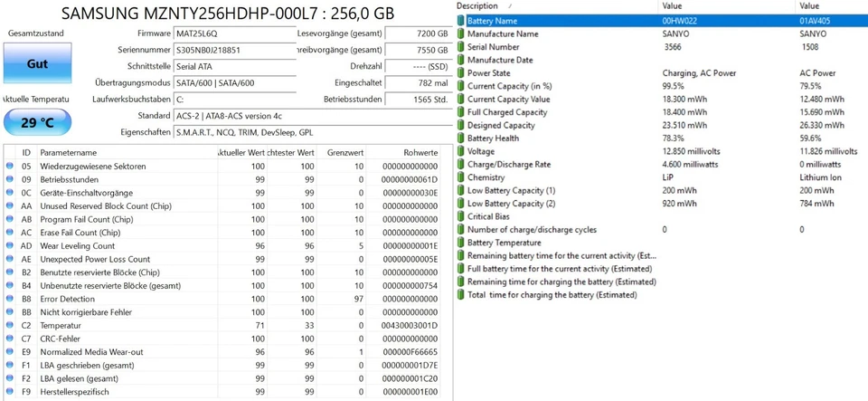Click the battery icon beside Serial Number
Screen dimensions: 868x401
(460, 47)
